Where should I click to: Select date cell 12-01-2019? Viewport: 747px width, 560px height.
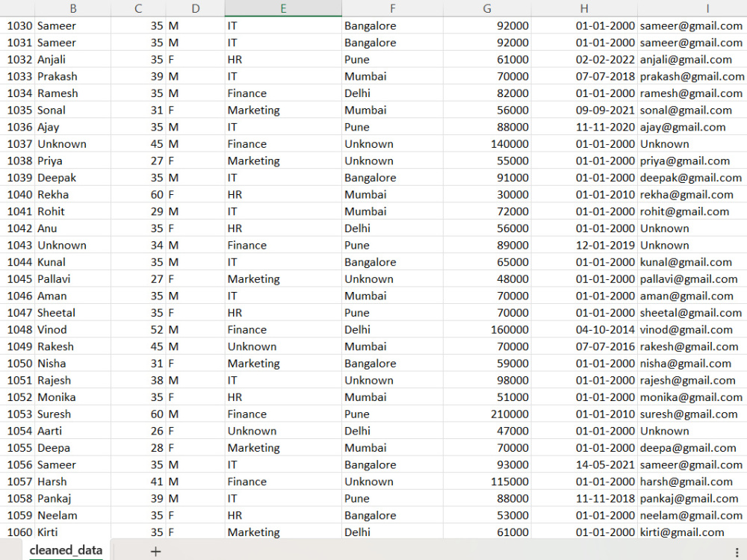(x=584, y=245)
